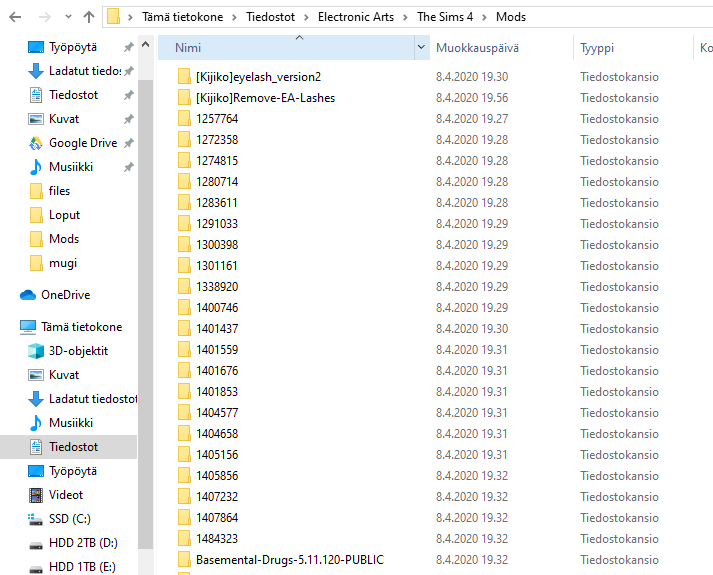
Task: Click Mods breadcrumb in address bar
Action: click(511, 17)
